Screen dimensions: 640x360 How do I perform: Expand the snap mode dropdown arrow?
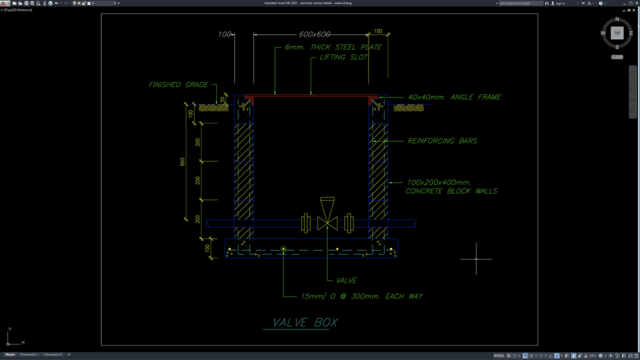(520, 356)
